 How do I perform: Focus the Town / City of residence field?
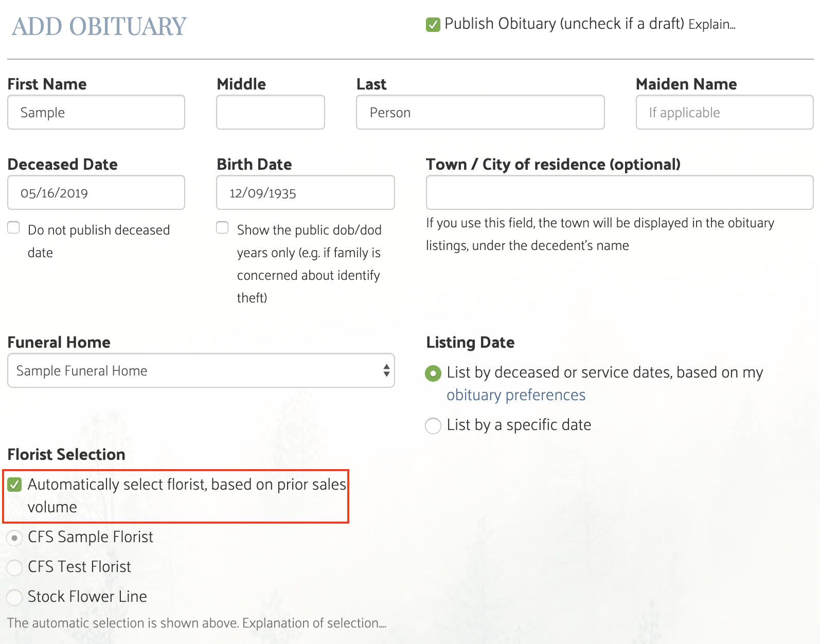pyautogui.click(x=619, y=192)
